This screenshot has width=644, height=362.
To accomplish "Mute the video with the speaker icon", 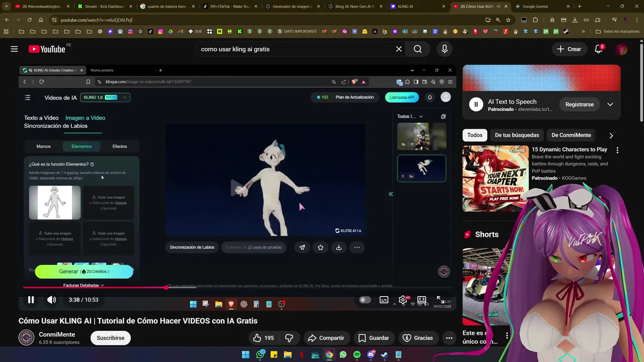I will [51, 300].
